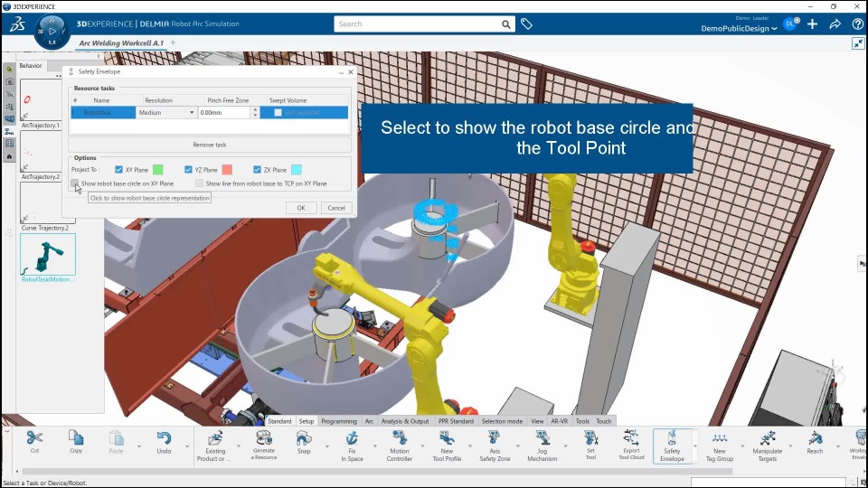
Task: Open dropdown arrow beside Jog Mechanism
Action: (x=565, y=446)
